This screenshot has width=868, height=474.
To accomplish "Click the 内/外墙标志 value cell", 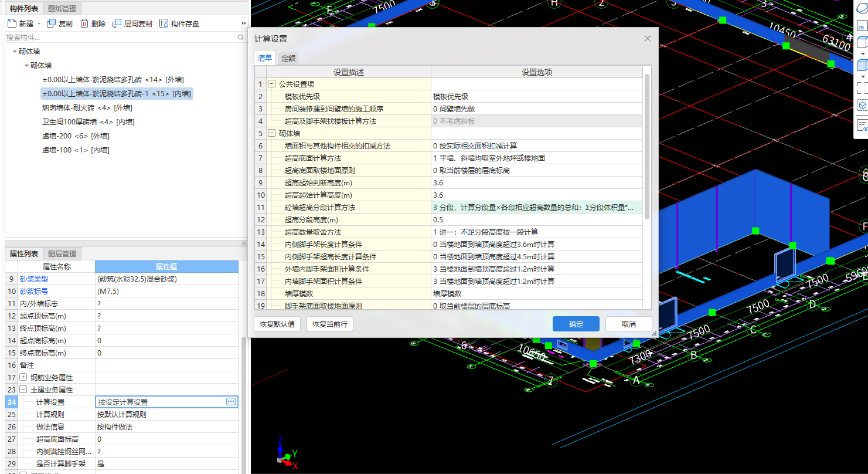I will click(167, 304).
